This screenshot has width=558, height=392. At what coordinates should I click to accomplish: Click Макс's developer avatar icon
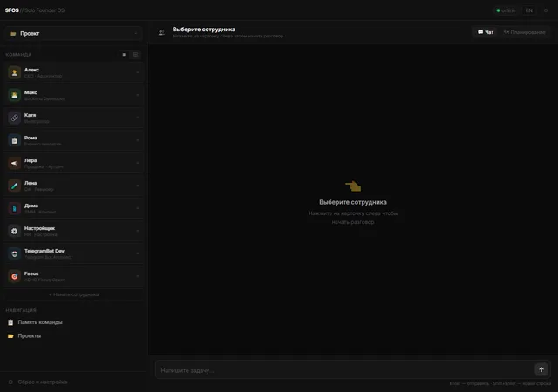point(14,95)
